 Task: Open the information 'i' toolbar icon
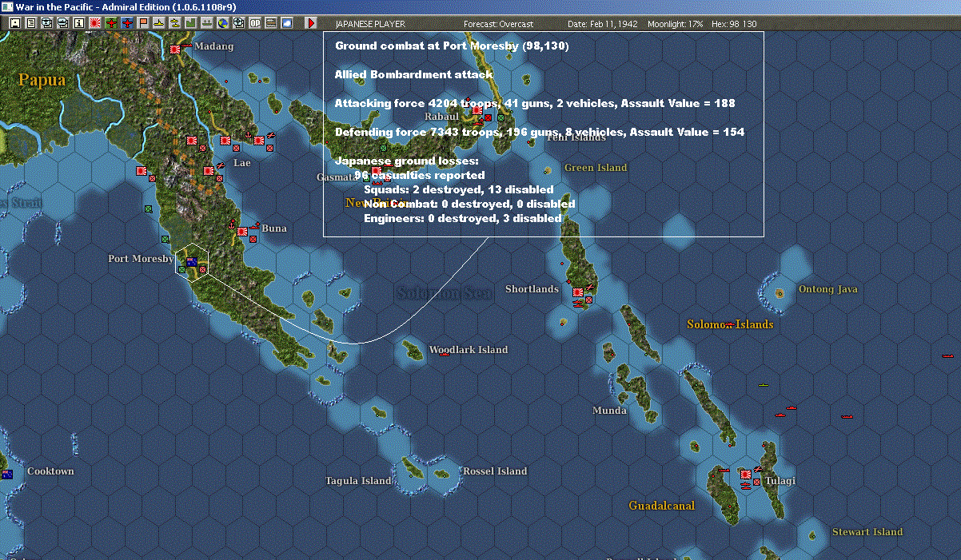coord(78,23)
